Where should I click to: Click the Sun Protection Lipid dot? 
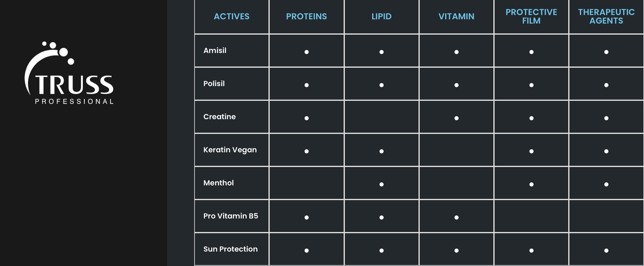382,250
